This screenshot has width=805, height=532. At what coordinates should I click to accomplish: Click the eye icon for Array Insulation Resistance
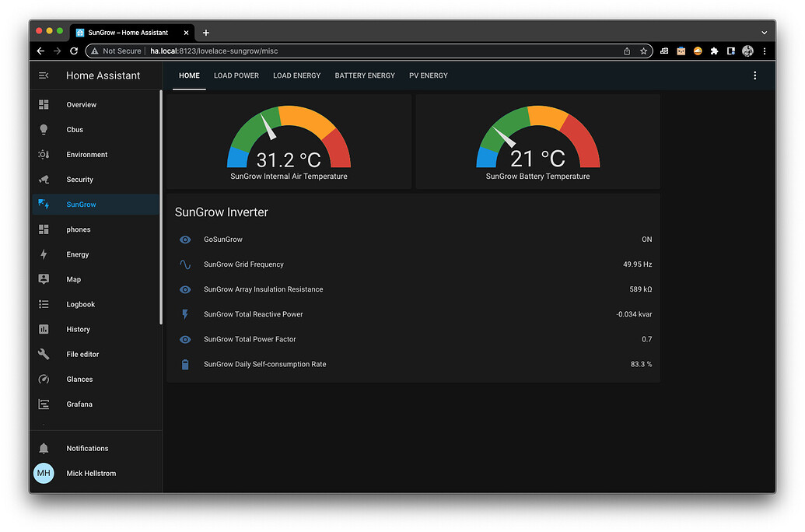pyautogui.click(x=185, y=289)
